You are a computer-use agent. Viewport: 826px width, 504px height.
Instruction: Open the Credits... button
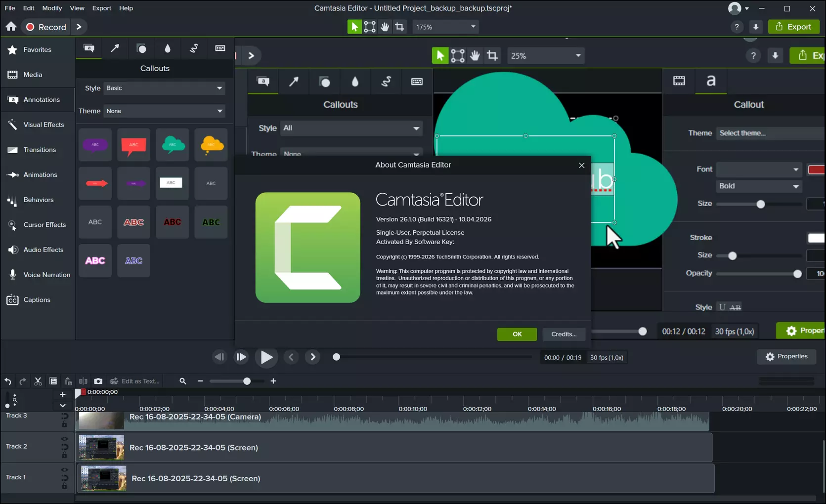(564, 334)
